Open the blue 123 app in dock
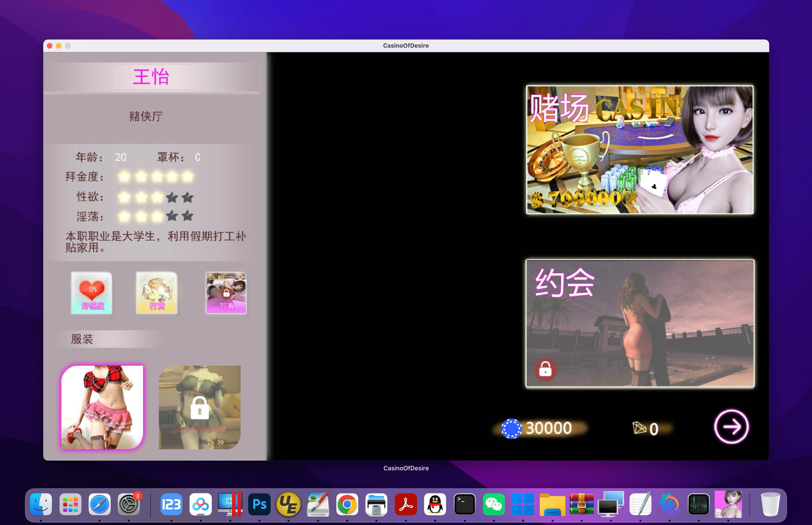This screenshot has width=812, height=525. (x=171, y=504)
